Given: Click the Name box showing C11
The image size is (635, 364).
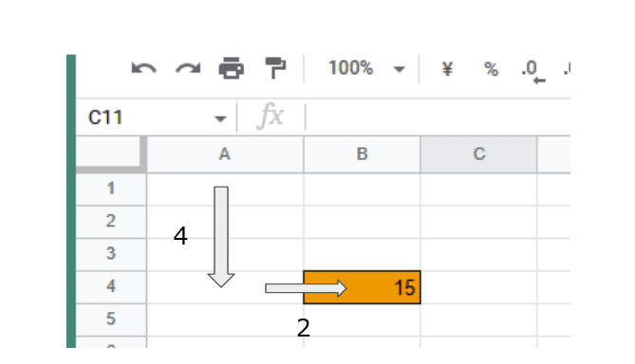Looking at the screenshot, I should click(156, 118).
